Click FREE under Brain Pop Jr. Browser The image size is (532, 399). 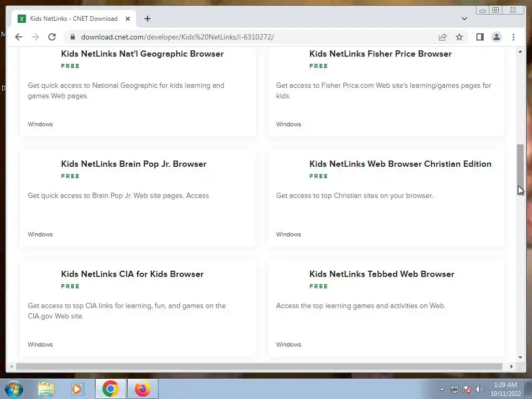pos(70,177)
